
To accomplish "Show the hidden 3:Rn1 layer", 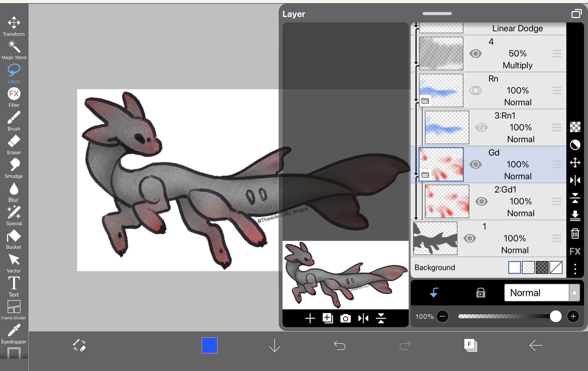I will coord(481,127).
